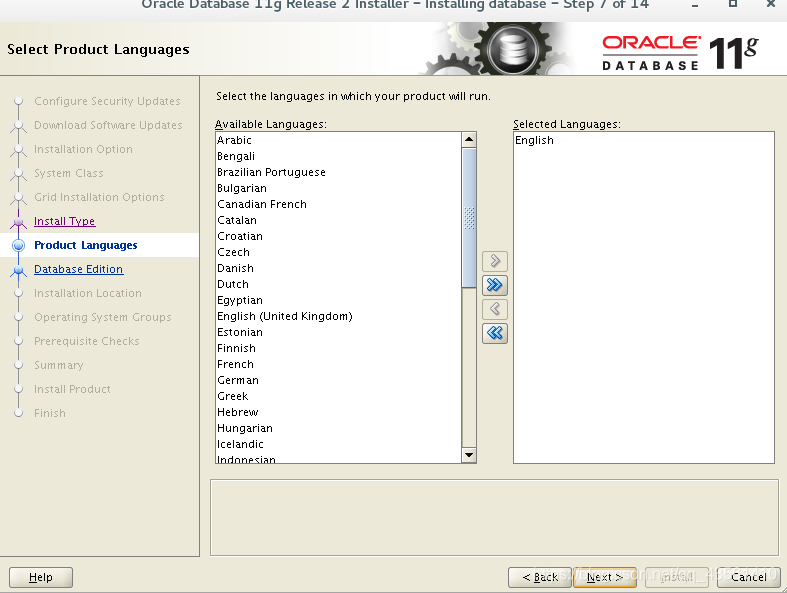Select German in Available Languages
The height and width of the screenshot is (593, 787).
tap(338, 380)
